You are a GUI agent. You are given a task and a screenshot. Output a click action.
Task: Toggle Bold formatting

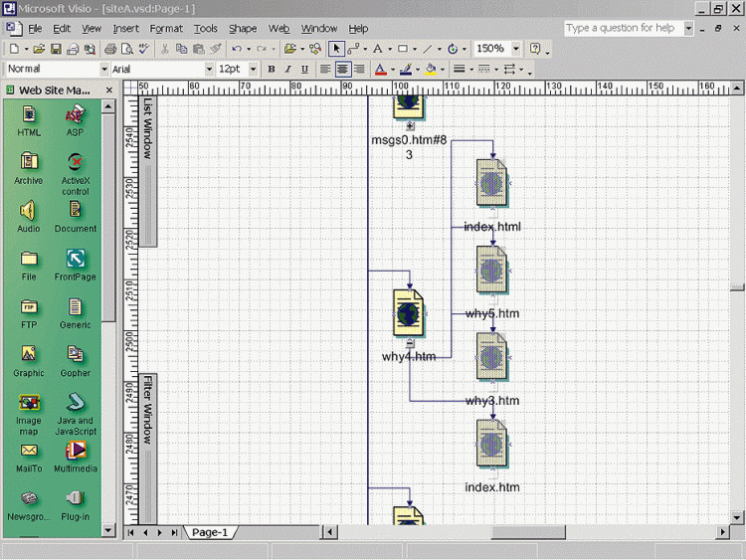coord(272,70)
